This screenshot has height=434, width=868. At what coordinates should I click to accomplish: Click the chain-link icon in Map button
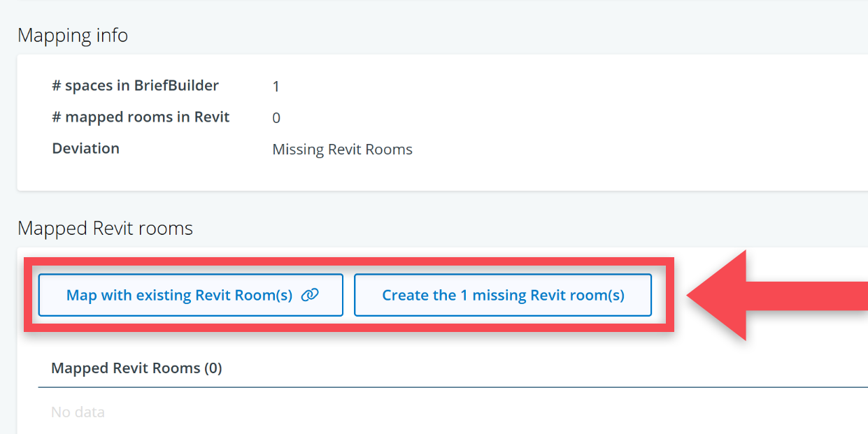pos(309,295)
